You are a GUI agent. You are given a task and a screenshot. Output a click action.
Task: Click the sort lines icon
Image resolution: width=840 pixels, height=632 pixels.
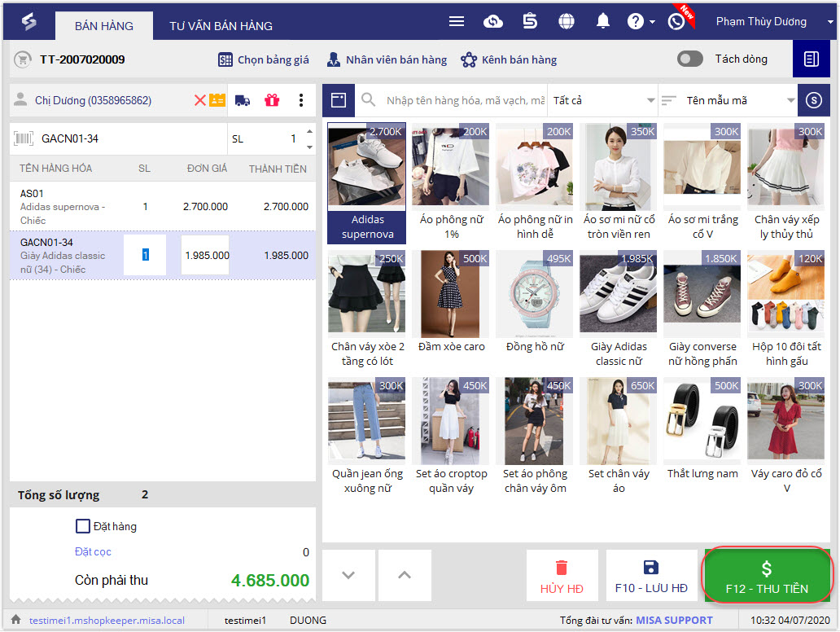[668, 100]
